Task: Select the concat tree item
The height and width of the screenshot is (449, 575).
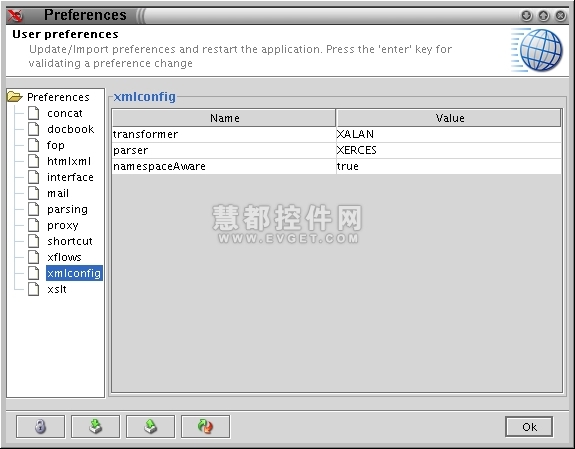Action: [x=65, y=113]
